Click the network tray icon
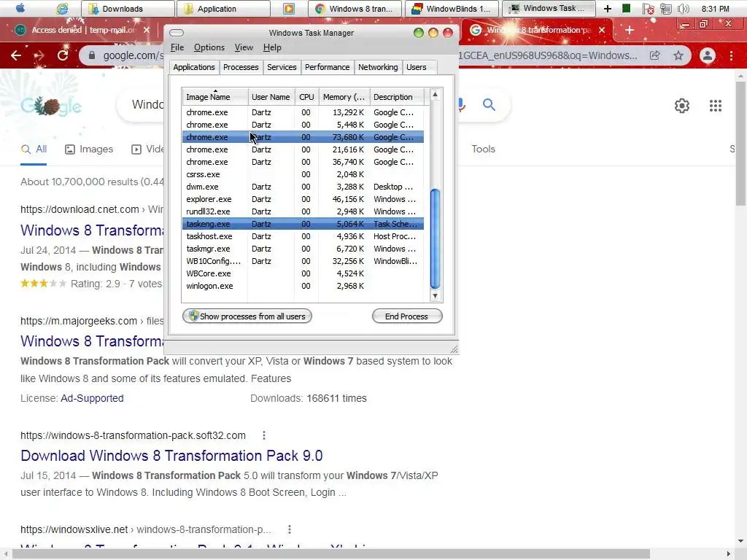Screen dimensions: 747x560 click(x=666, y=9)
